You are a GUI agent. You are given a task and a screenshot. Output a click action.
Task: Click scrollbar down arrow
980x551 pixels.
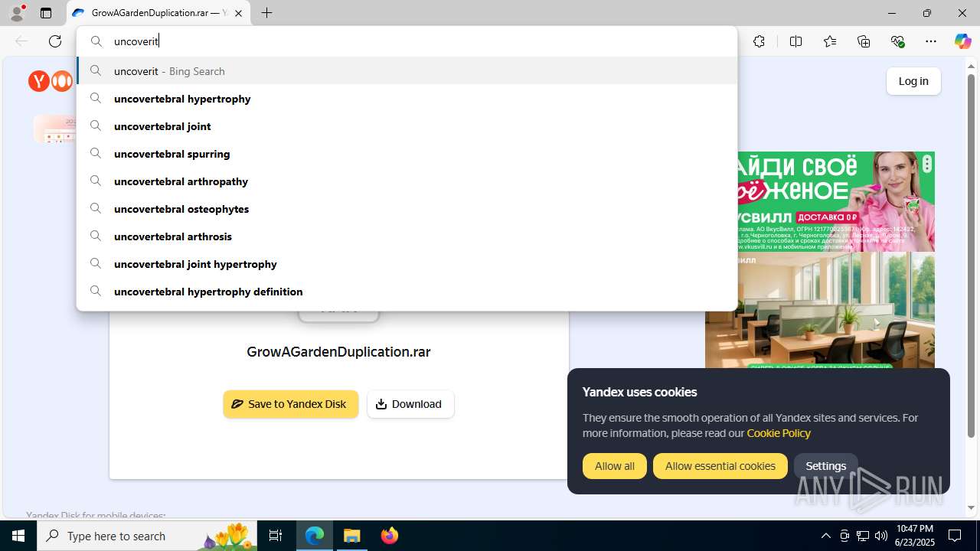pos(971,508)
